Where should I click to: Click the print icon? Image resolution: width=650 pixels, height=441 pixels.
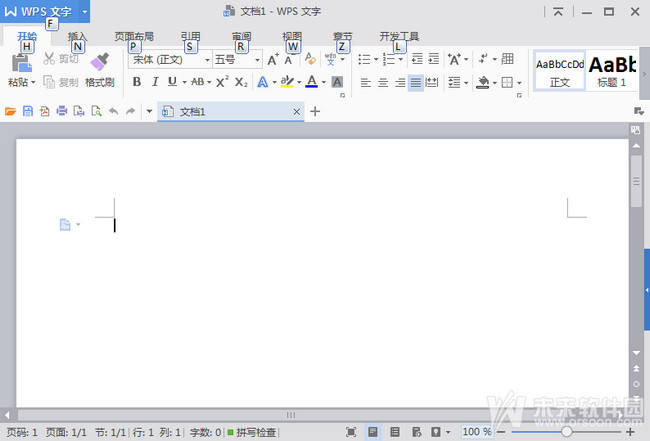(x=62, y=111)
